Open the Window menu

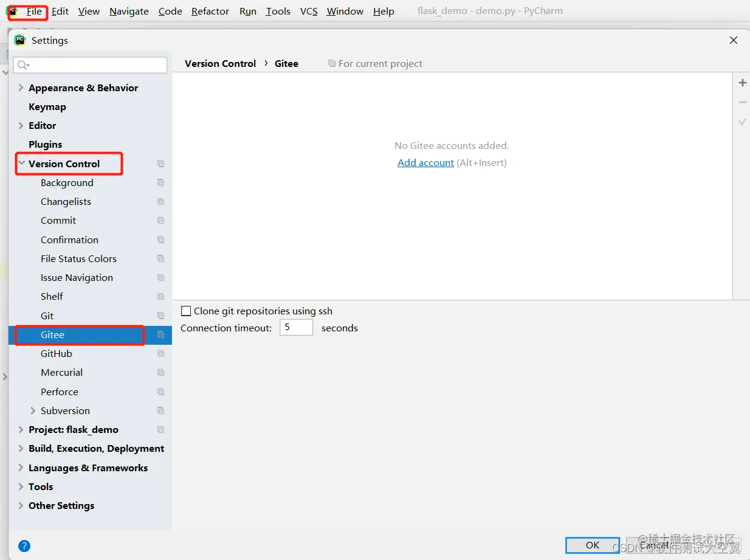tap(345, 11)
